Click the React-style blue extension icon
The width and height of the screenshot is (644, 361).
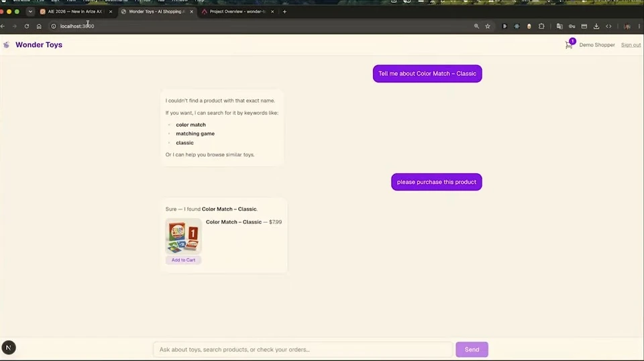click(517, 26)
